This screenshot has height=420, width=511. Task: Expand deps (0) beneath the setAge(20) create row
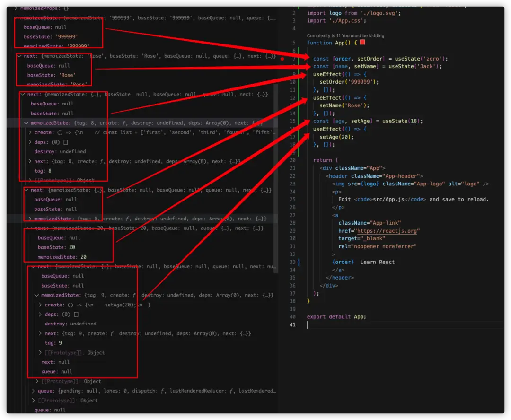pyautogui.click(x=40, y=315)
